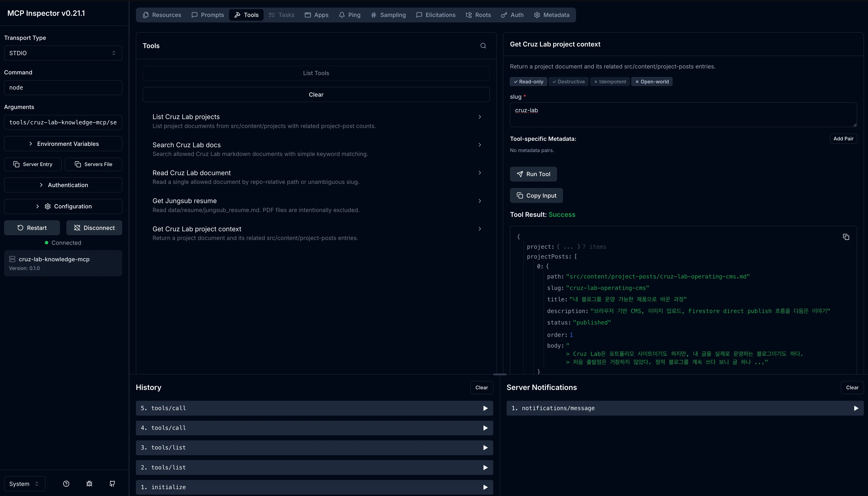Click the Restart server button
The width and height of the screenshot is (868, 496).
32,228
